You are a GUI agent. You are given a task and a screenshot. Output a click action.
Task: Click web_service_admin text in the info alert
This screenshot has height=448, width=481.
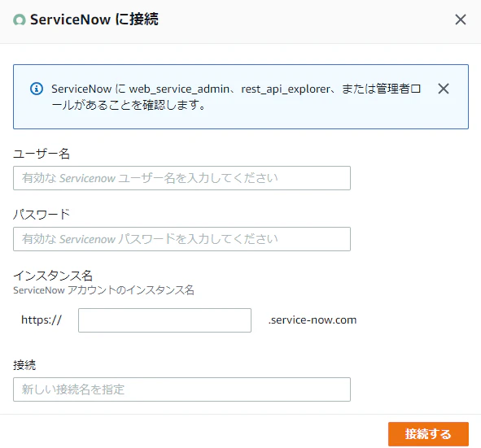pos(179,89)
